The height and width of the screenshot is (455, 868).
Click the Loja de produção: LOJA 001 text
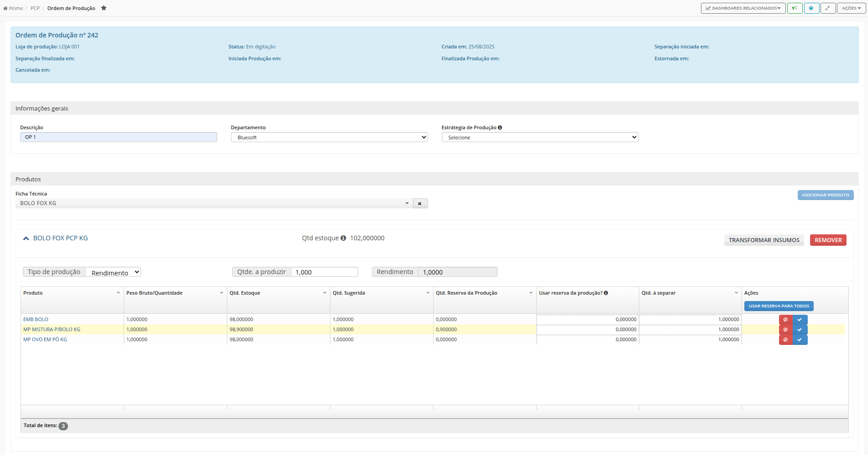47,47
